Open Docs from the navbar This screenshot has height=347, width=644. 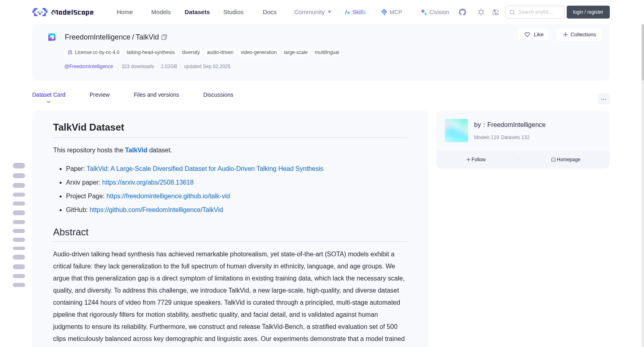270,12
